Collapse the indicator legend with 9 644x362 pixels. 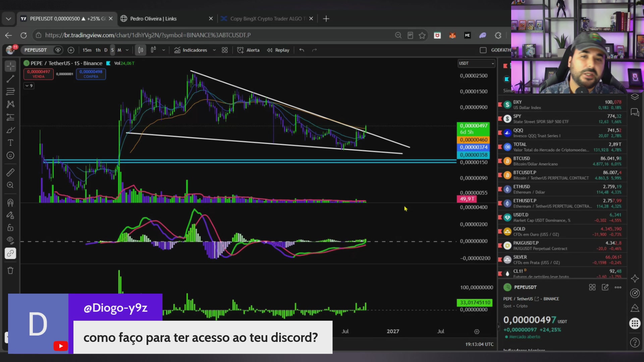29,86
